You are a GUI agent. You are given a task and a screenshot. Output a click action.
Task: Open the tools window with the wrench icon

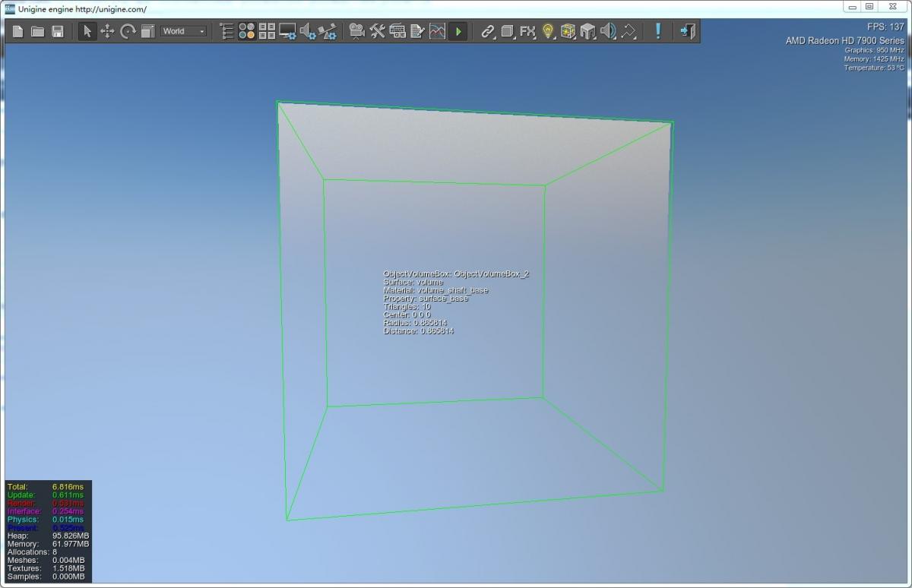point(376,31)
